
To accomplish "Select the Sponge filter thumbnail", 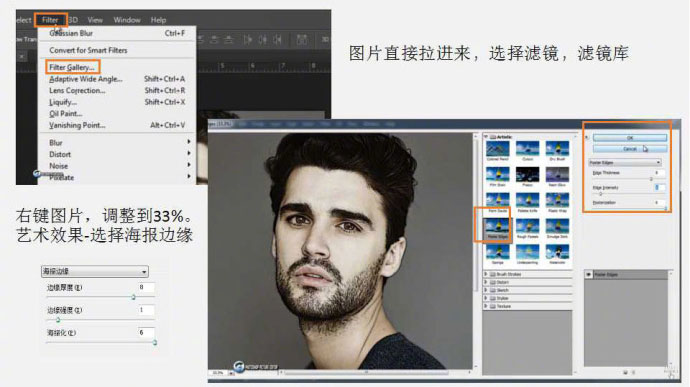I will 498,253.
